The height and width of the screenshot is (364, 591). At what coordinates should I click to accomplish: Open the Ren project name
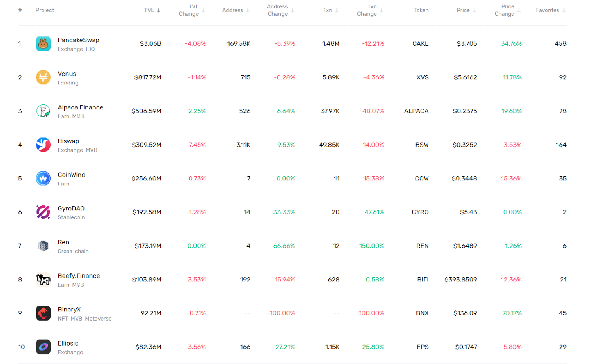coord(63,242)
